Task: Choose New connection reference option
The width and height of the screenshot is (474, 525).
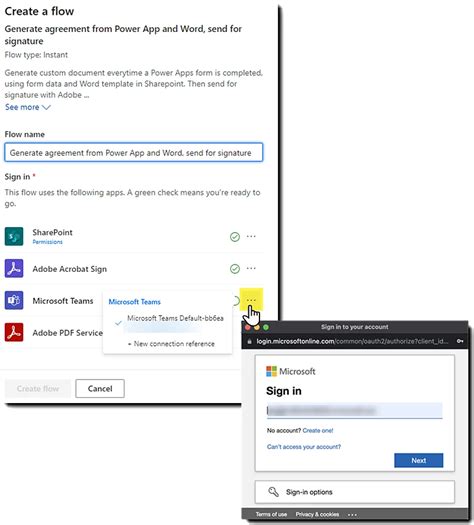Action: pos(171,344)
